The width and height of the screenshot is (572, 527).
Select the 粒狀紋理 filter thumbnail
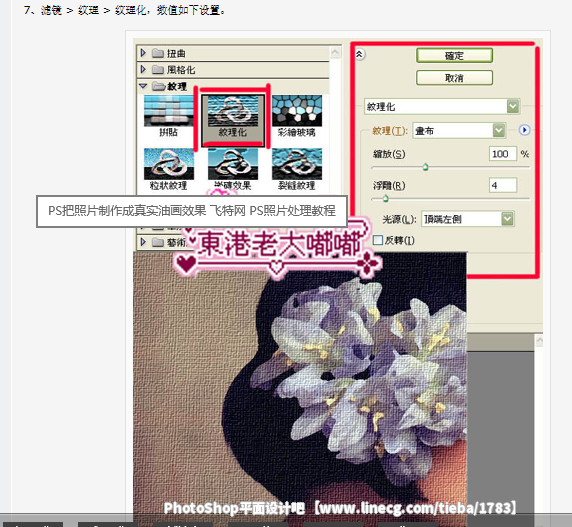pyautogui.click(x=169, y=169)
